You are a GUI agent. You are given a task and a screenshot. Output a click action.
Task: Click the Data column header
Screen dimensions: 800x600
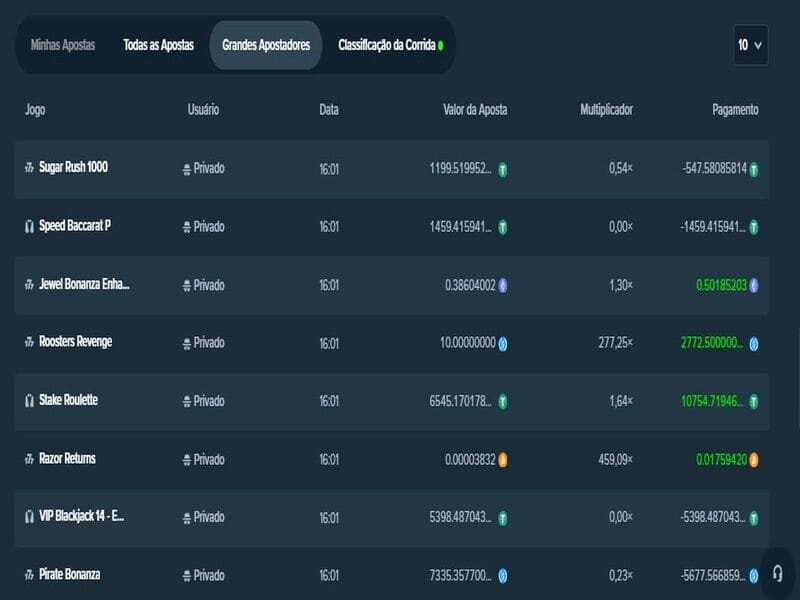click(x=329, y=109)
